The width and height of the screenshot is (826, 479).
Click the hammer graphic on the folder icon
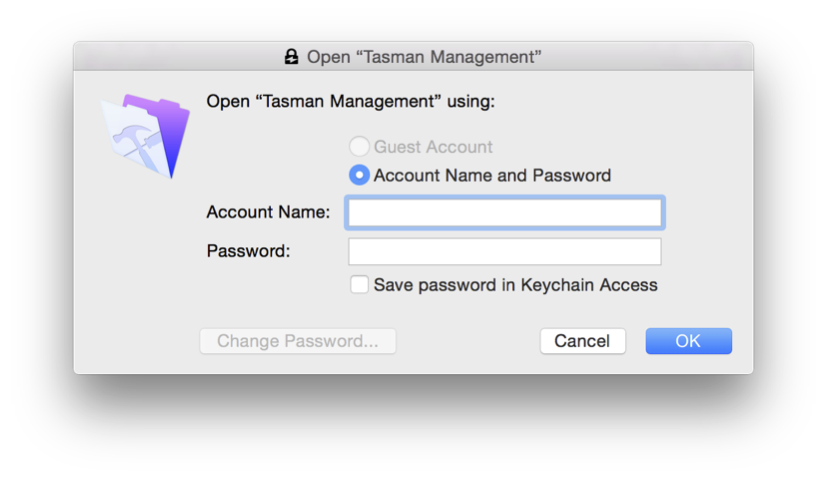click(x=133, y=141)
